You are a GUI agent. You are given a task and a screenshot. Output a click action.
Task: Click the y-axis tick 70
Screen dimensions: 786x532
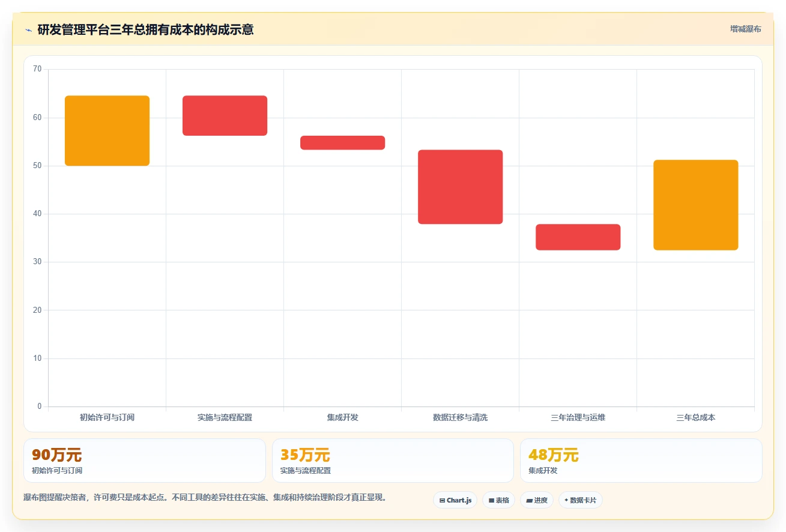[37, 69]
